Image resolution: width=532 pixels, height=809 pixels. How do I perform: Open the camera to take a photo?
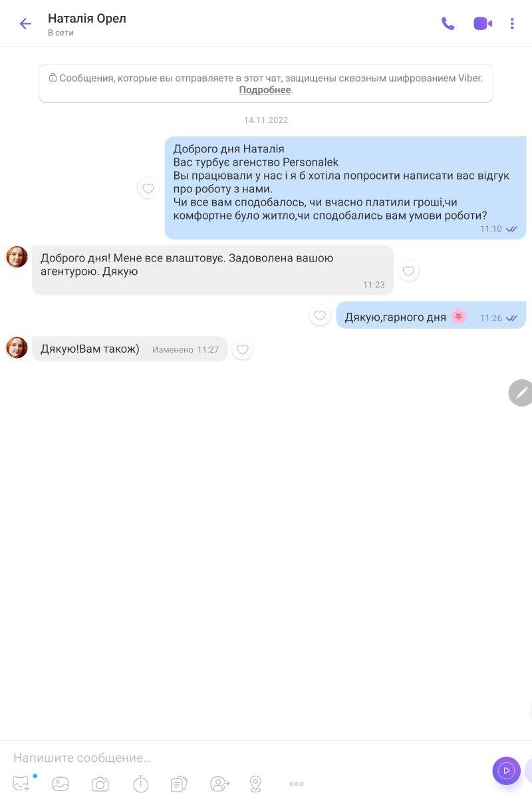click(100, 784)
